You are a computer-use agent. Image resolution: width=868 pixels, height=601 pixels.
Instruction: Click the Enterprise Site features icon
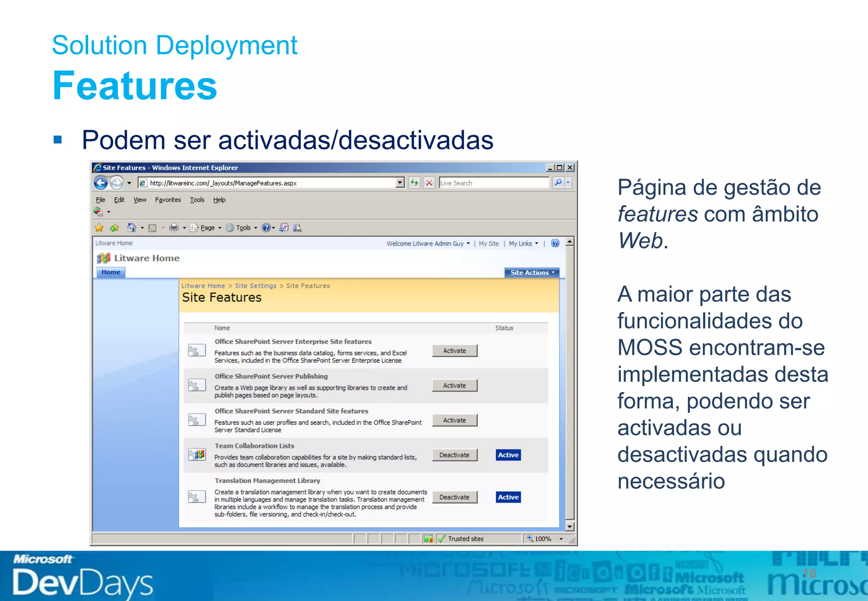tap(197, 351)
